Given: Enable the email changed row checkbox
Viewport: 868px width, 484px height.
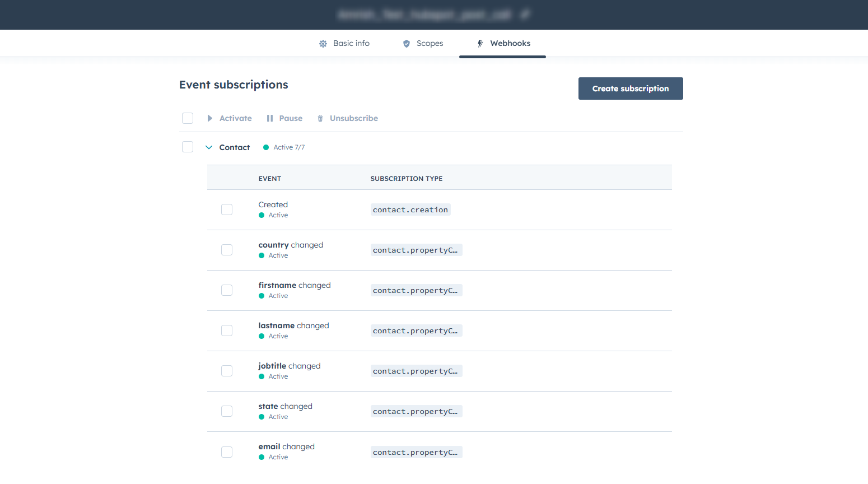Looking at the screenshot, I should pyautogui.click(x=227, y=452).
